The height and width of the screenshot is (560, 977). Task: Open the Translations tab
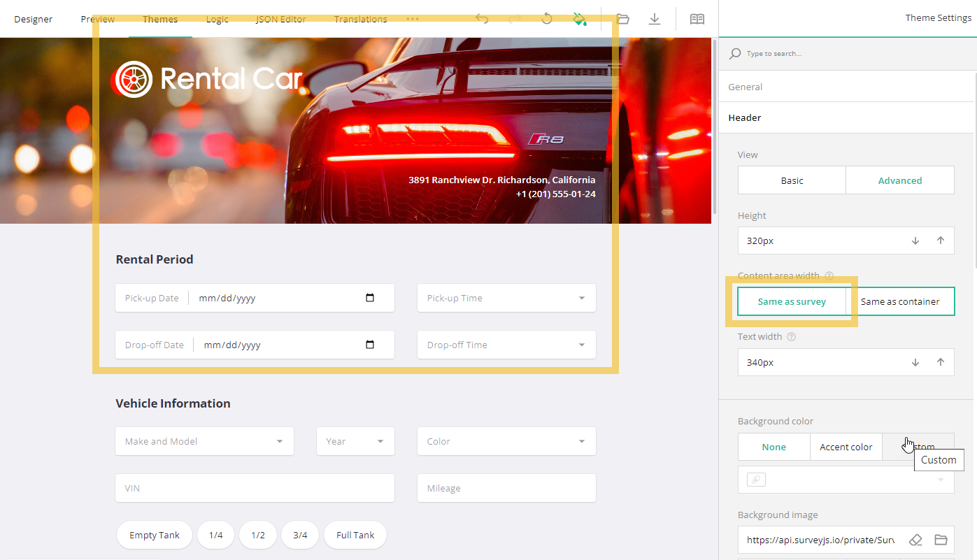[360, 19]
